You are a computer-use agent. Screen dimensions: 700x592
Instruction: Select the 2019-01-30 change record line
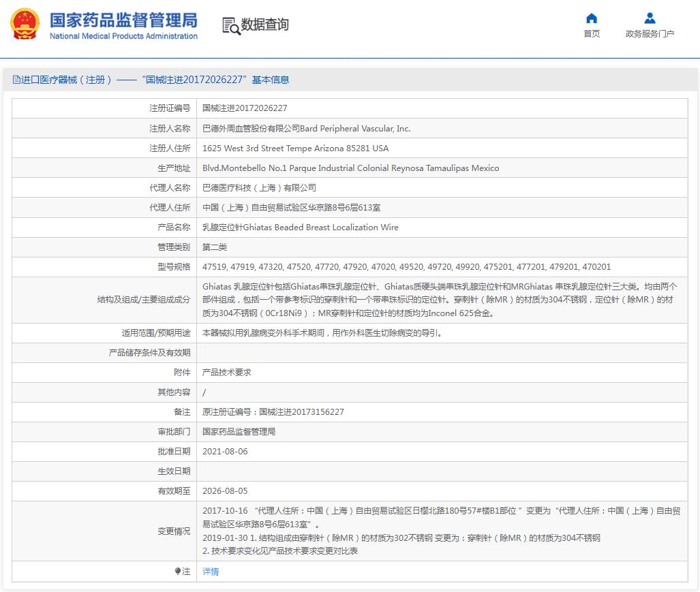(401, 538)
